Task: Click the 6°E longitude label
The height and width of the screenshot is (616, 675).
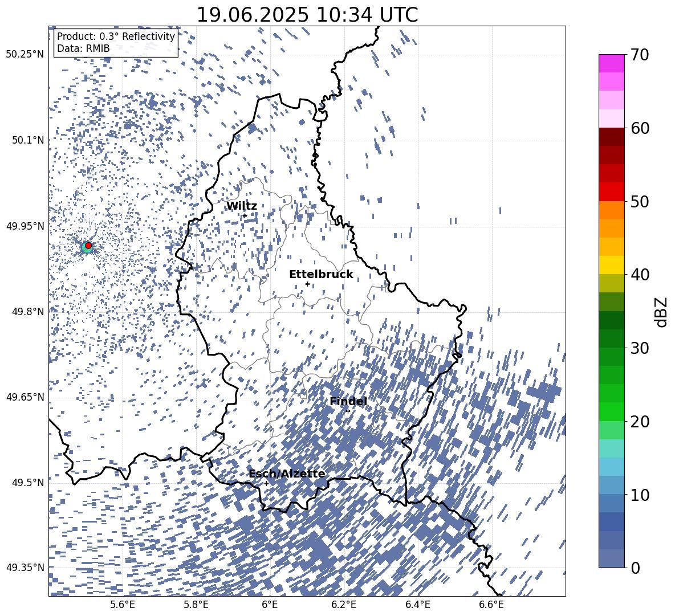Action: [270, 605]
